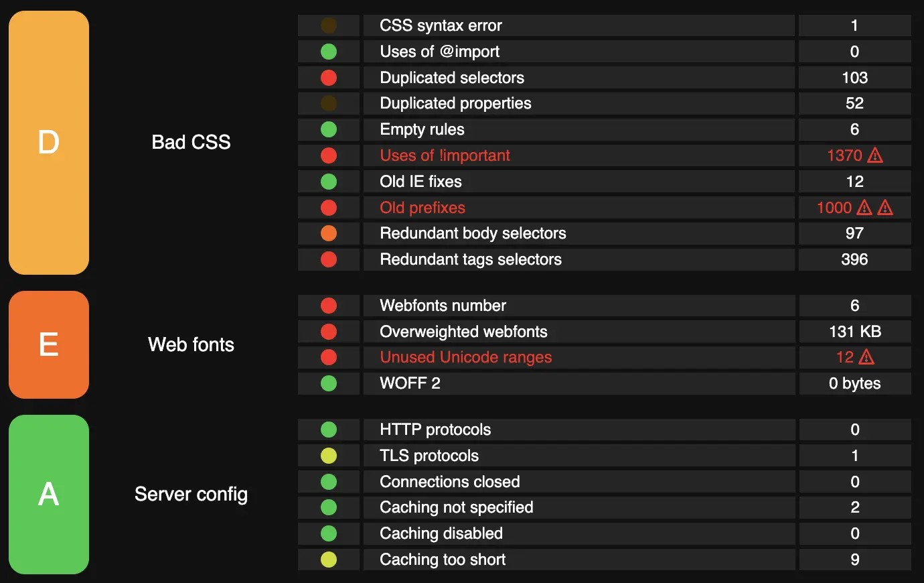Click the red status dot for Webfonts number
Viewport: 924px width, 583px height.
[329, 306]
